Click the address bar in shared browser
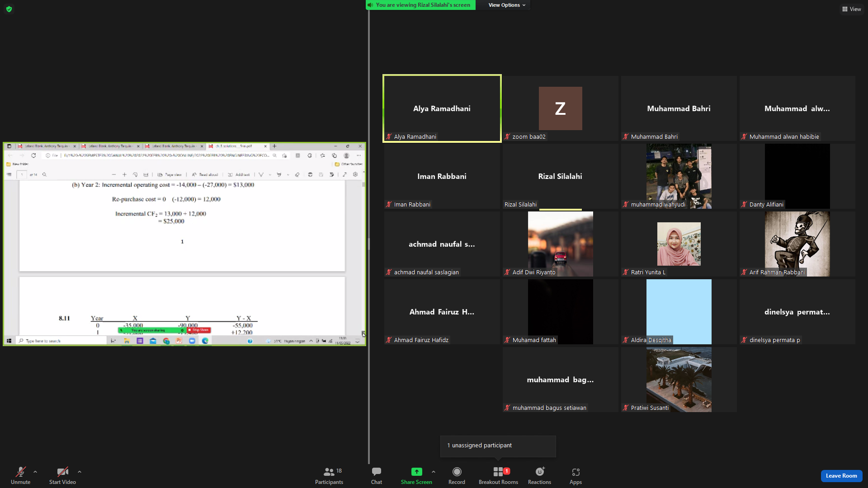The height and width of the screenshot is (488, 868). (x=166, y=155)
